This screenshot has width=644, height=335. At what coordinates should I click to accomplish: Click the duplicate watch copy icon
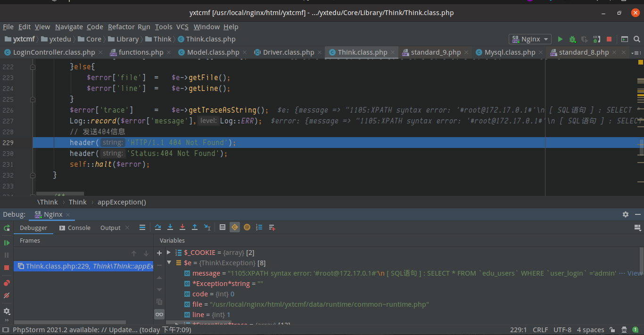(159, 302)
